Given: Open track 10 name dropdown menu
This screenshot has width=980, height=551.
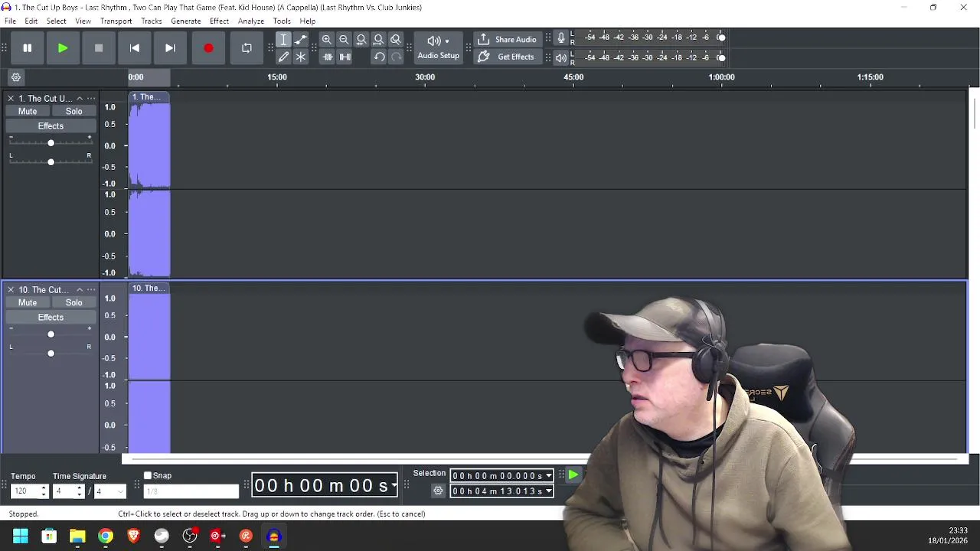Looking at the screenshot, I should click(x=91, y=289).
